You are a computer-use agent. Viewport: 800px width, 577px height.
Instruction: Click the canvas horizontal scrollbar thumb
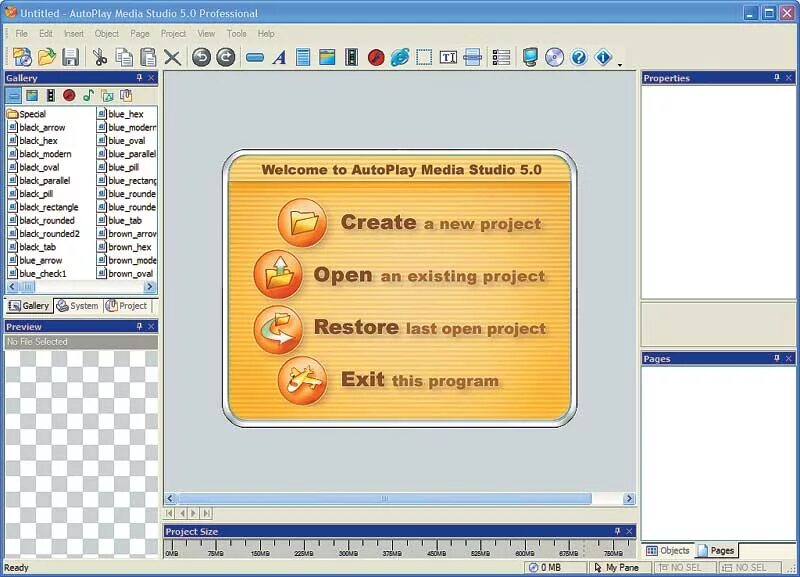[x=385, y=498]
